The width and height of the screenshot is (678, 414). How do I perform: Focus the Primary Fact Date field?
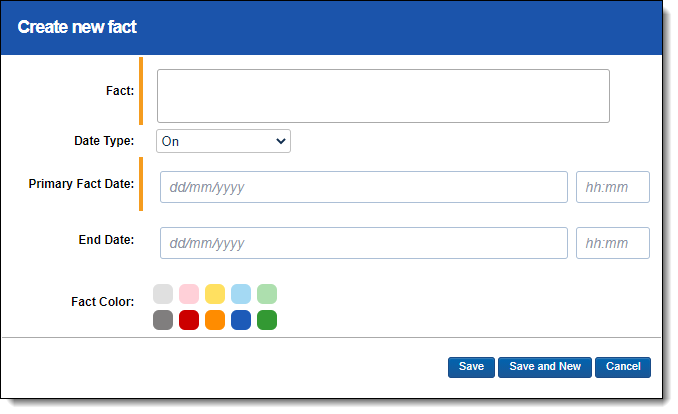(364, 187)
